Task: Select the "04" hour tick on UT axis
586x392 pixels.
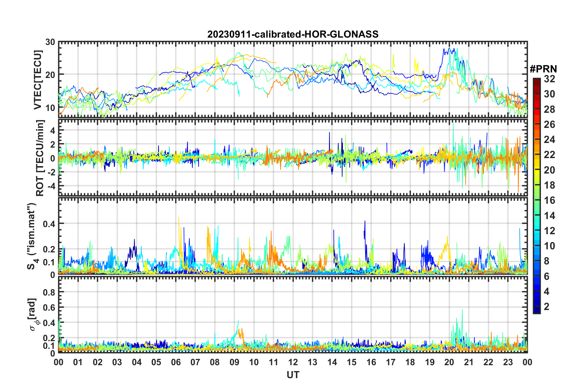Action: point(137,362)
